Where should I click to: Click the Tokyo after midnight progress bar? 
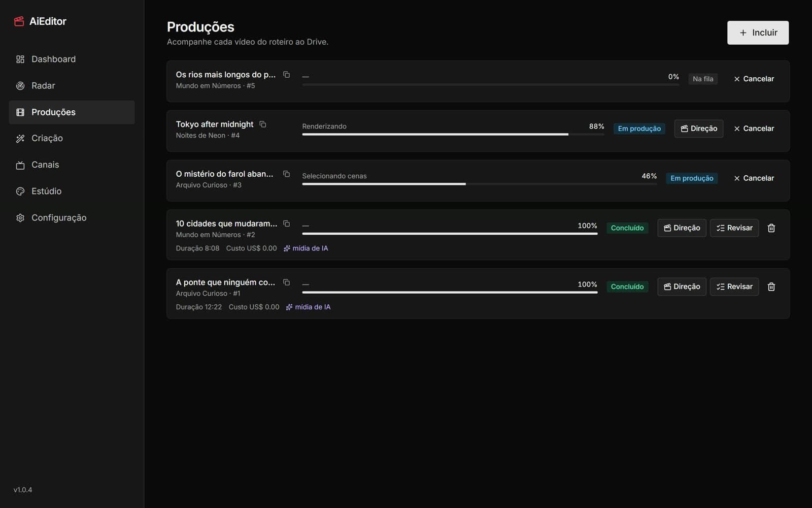(x=453, y=135)
